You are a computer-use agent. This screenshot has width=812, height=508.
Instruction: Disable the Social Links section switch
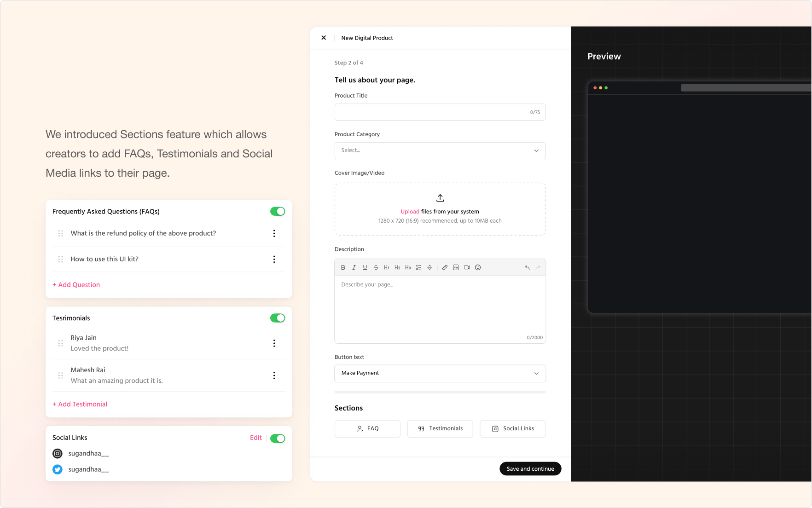coord(278,438)
